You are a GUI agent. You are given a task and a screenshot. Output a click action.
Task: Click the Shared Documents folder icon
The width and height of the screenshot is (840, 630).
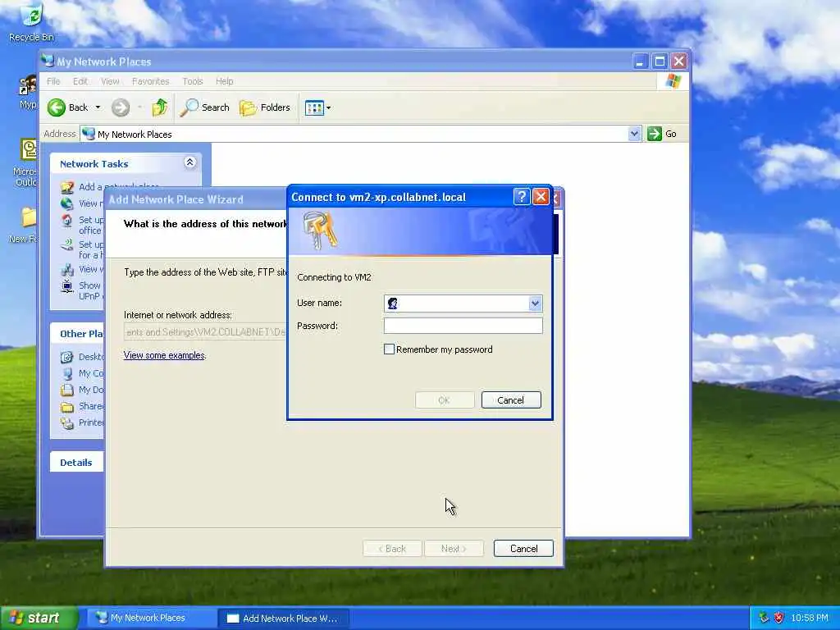click(x=67, y=407)
